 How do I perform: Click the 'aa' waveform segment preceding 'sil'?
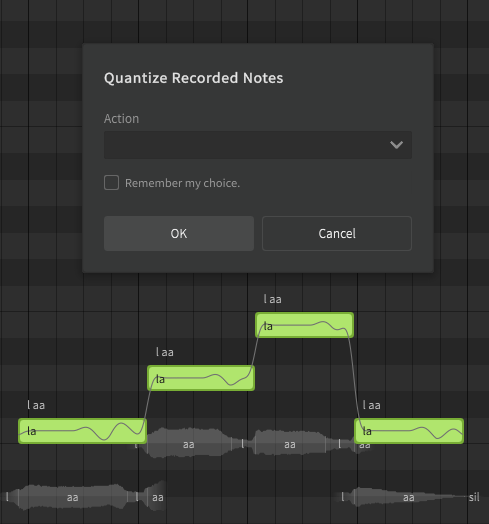tap(408, 497)
